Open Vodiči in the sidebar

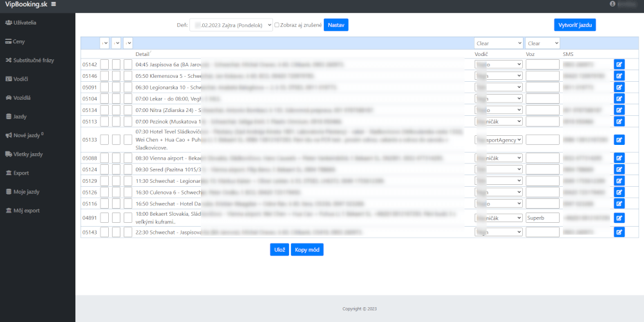[x=20, y=79]
